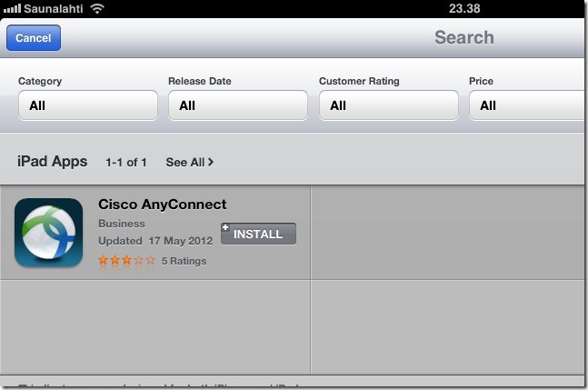Click the iPad Apps section header

click(53, 162)
